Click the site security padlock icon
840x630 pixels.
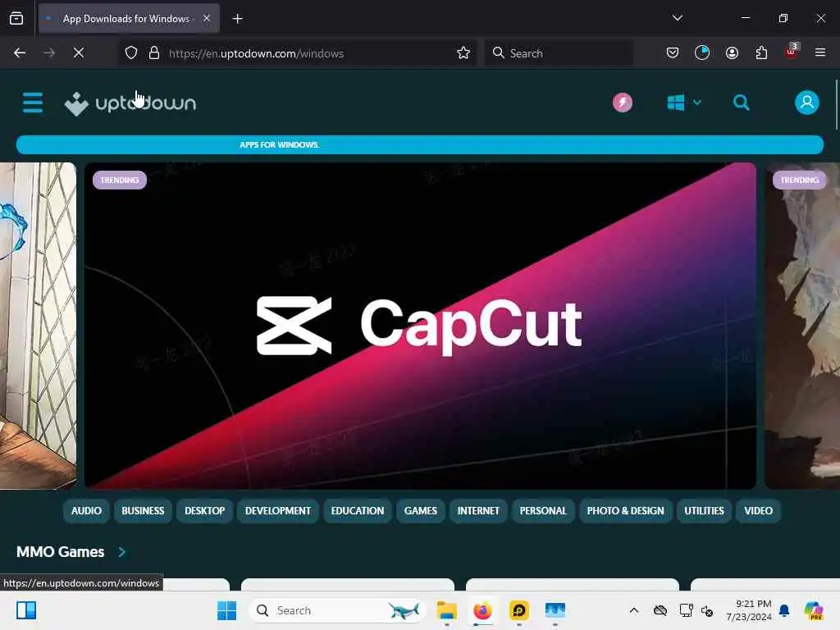point(154,52)
